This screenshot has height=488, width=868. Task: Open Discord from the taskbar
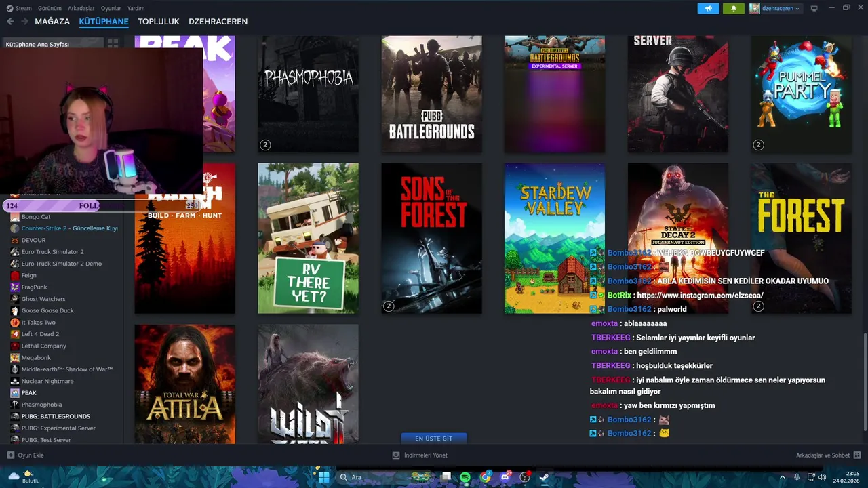pos(505,477)
